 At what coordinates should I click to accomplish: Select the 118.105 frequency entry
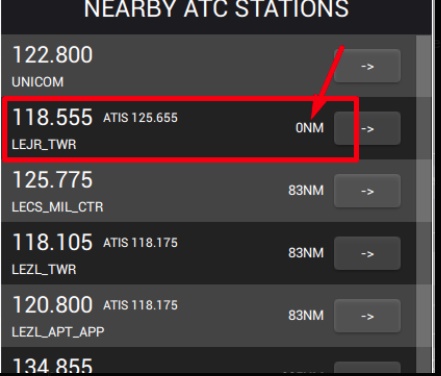point(52,242)
